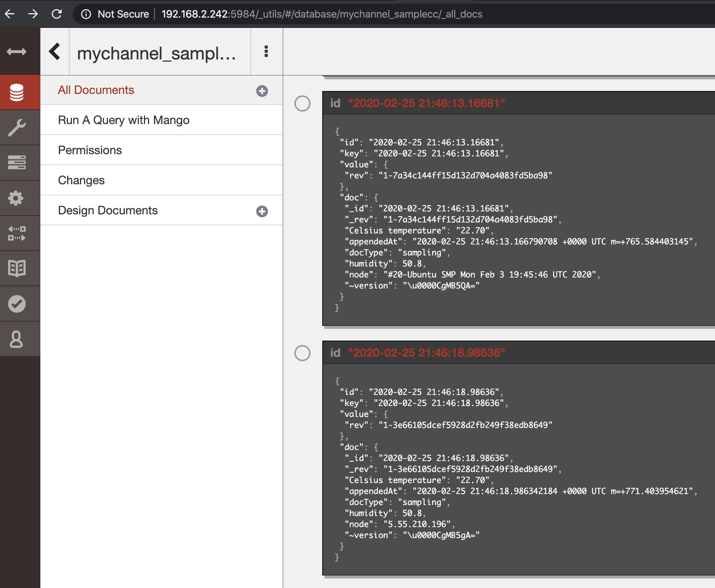
Task: Open the Changes section
Action: (x=81, y=180)
